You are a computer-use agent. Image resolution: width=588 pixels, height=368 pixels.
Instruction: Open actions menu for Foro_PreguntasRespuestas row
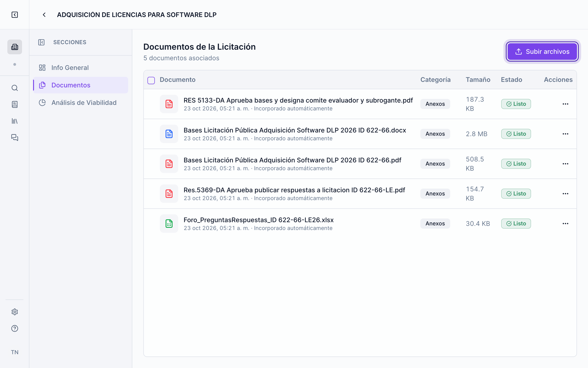(565, 223)
